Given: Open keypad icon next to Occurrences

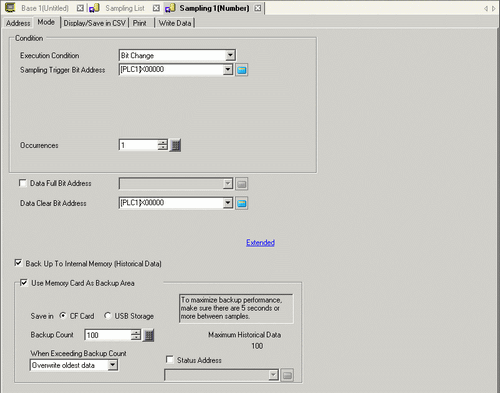Looking at the screenshot, I should [175, 145].
